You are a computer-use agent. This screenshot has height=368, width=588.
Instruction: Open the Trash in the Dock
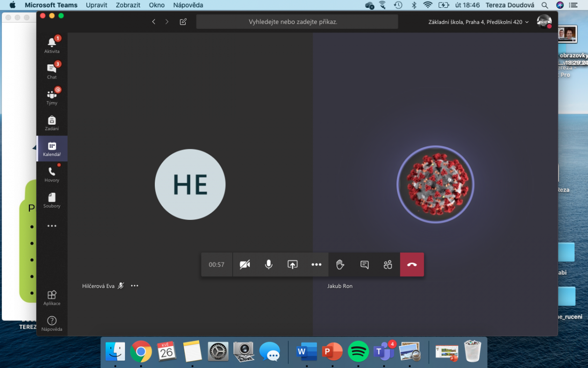[x=473, y=351]
